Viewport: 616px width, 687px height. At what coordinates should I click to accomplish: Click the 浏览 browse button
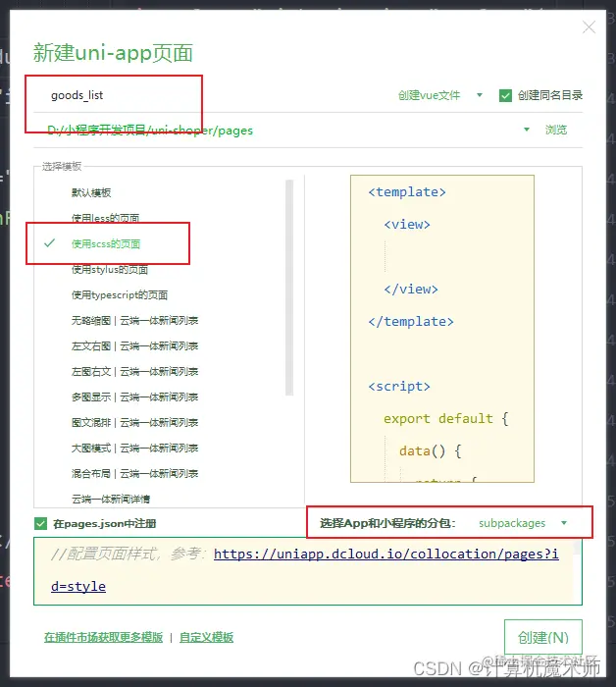(556, 130)
